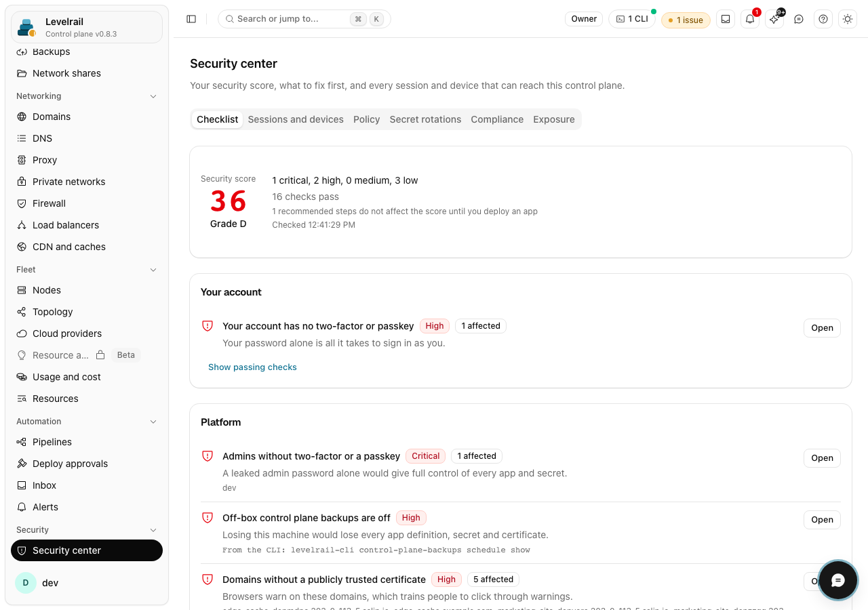
Task: Click the Topology share icon
Action: [22, 312]
